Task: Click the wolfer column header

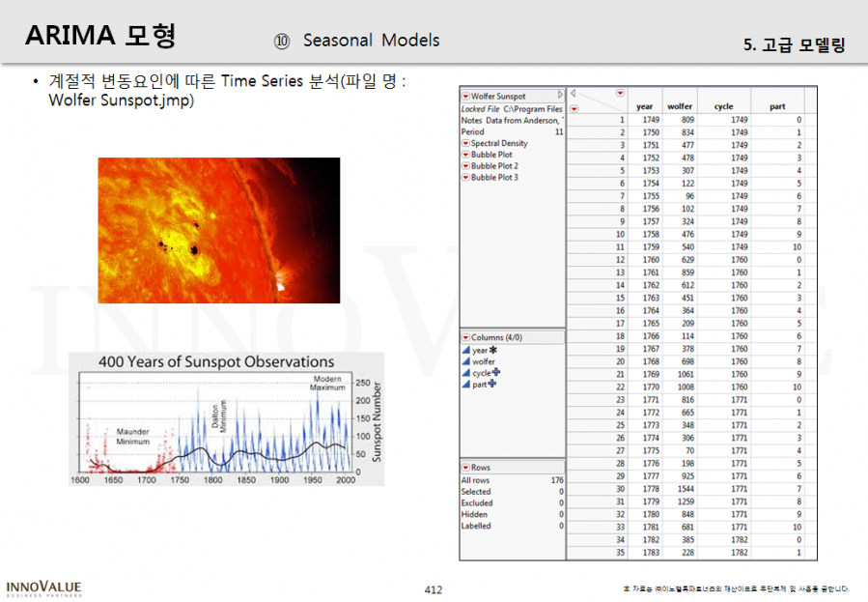Action: [679, 106]
